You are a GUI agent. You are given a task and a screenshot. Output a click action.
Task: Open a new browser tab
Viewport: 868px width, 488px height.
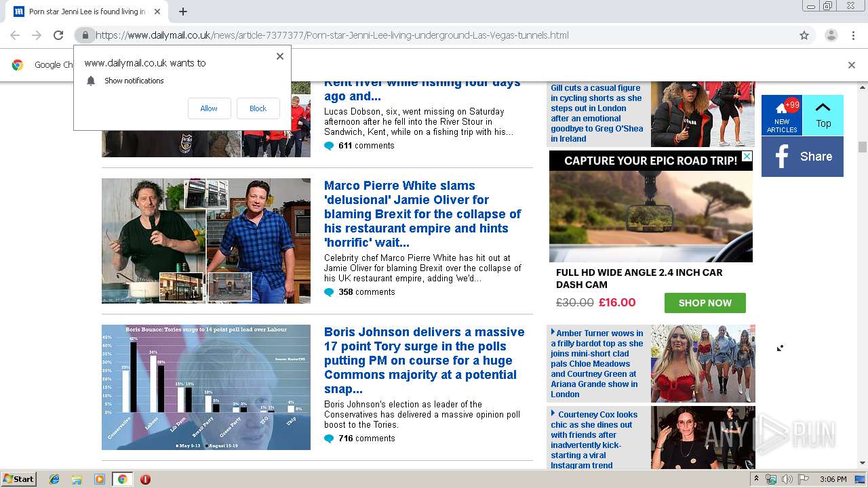(183, 12)
